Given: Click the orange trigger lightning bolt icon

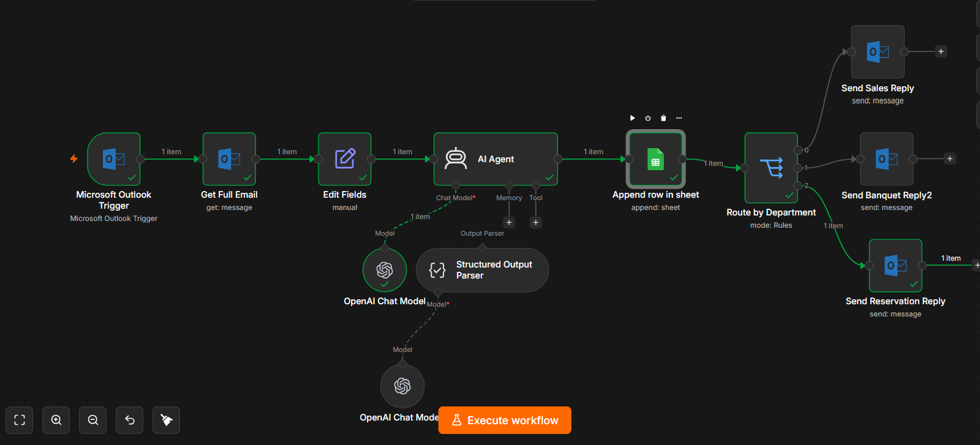Looking at the screenshot, I should pos(73,159).
